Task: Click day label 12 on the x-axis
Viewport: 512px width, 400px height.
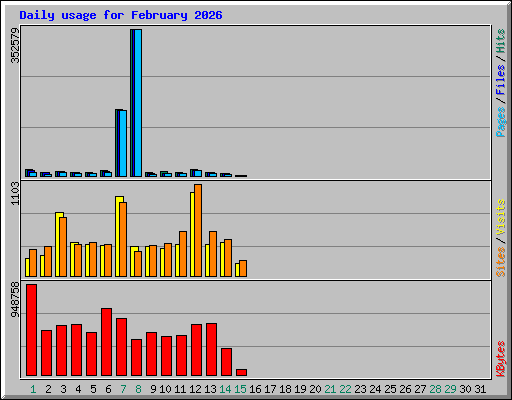Action: tap(196, 389)
